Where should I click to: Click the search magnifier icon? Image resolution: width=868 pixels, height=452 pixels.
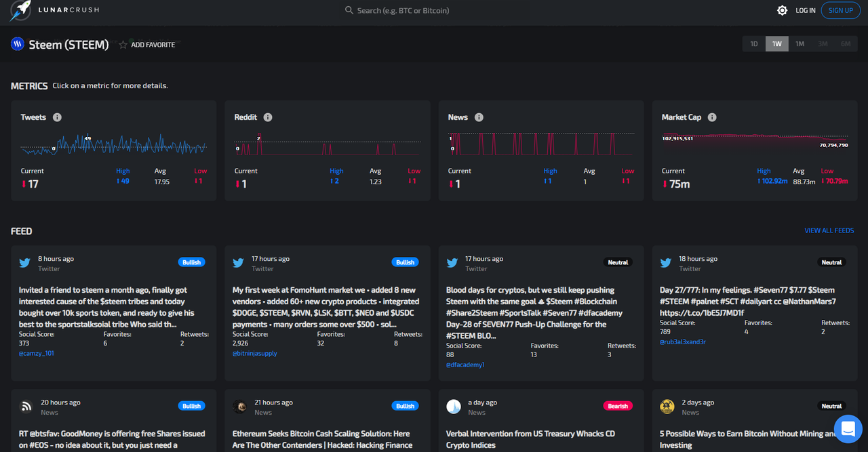pyautogui.click(x=349, y=11)
